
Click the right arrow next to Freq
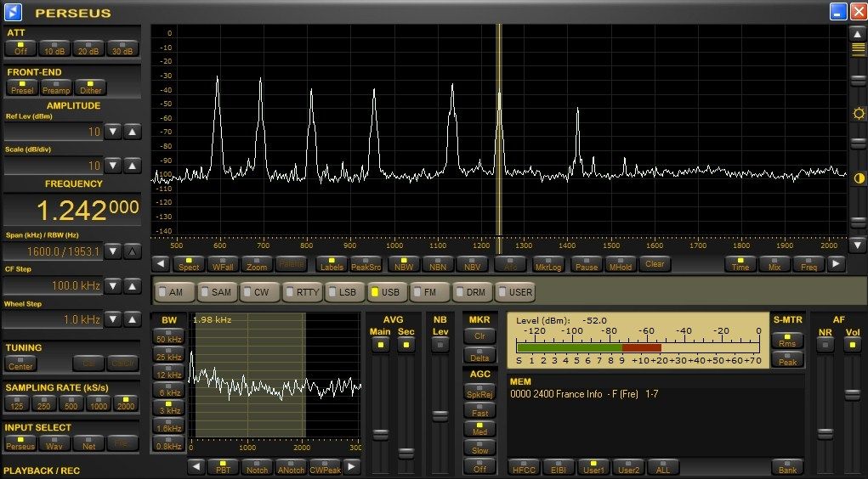coord(836,264)
